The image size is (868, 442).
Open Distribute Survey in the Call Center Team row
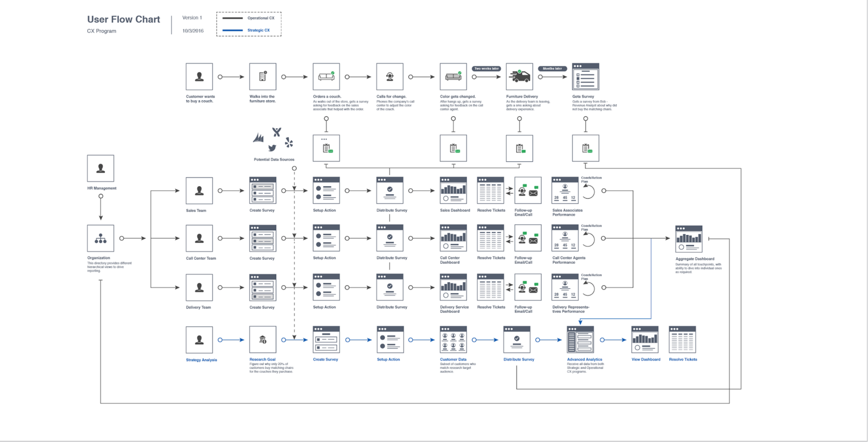[390, 238]
